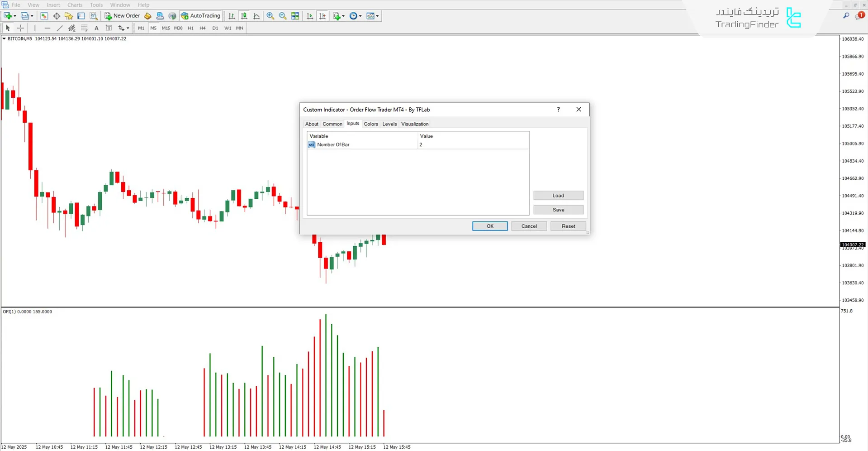Select the Crosshair tool
Viewport: 868px width, 451px height.
click(20, 28)
